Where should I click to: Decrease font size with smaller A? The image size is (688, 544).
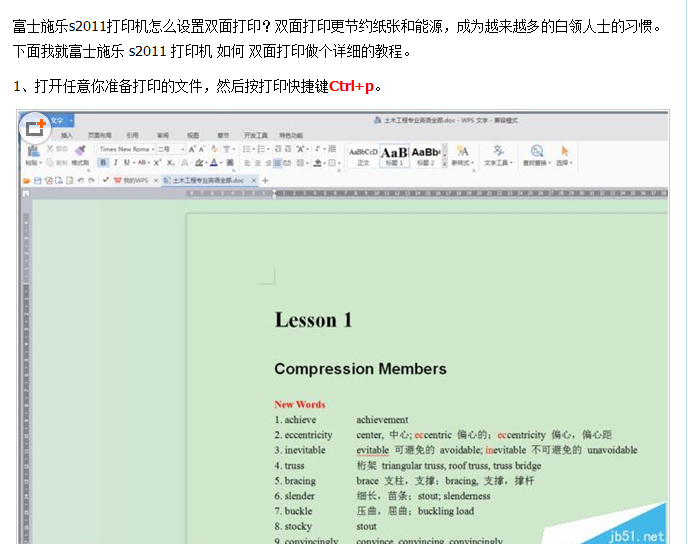coord(201,150)
